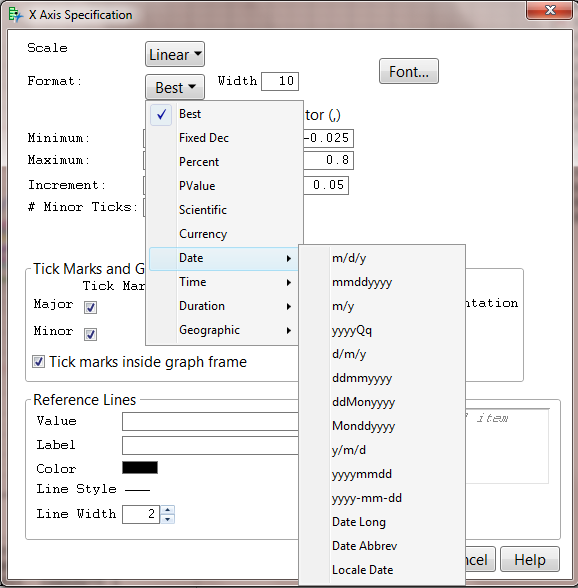Select Locale Date format
The image size is (578, 588).
coord(382,570)
